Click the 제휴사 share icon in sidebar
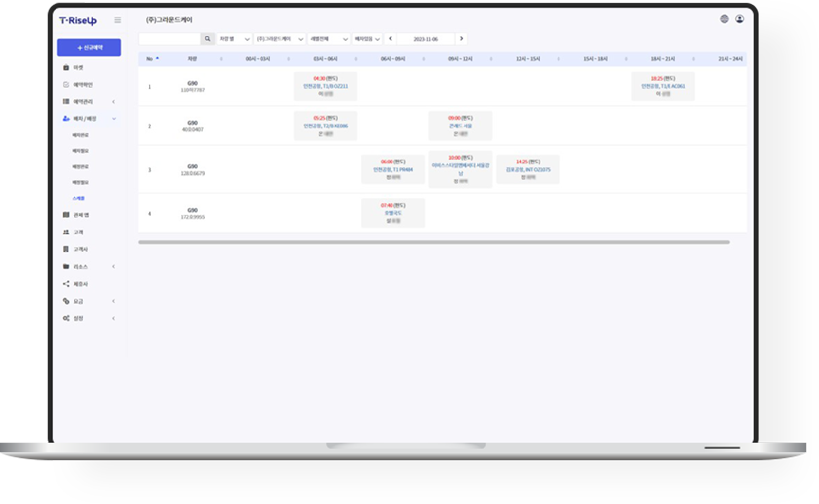Screen dimensions: 819x504 [66, 284]
